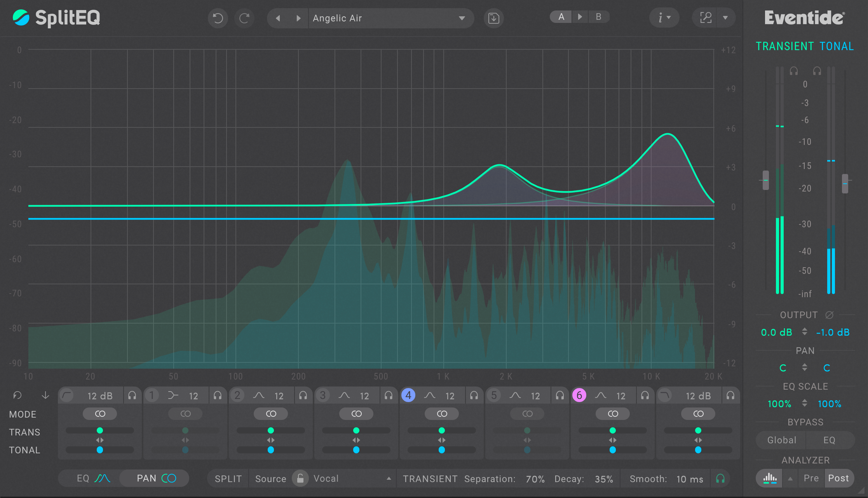868x498 pixels.
Task: Open the info dropdown menu
Action: click(664, 17)
